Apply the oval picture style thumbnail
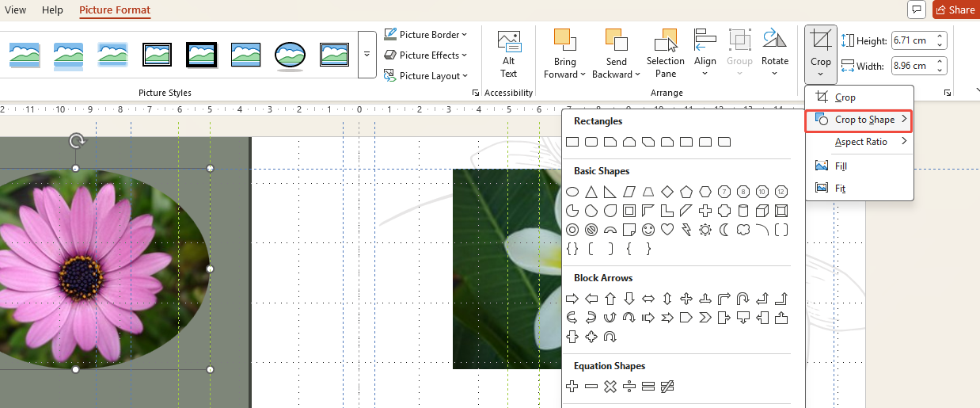The image size is (980, 408). (x=290, y=55)
